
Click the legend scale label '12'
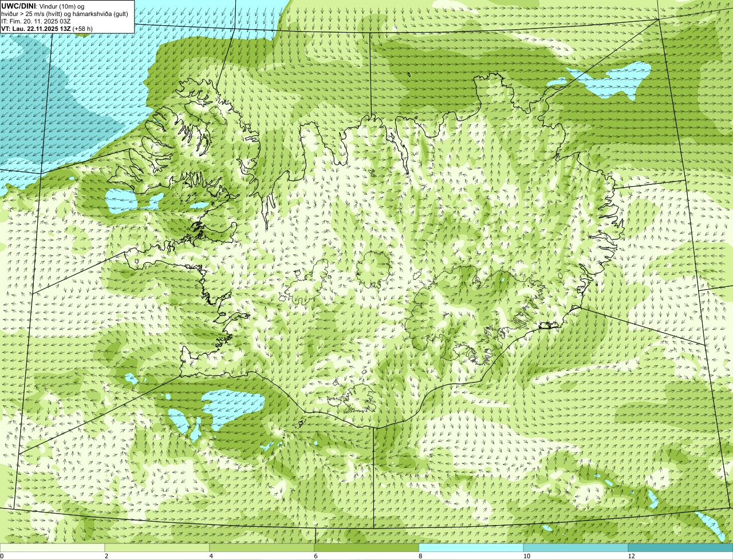click(631, 556)
